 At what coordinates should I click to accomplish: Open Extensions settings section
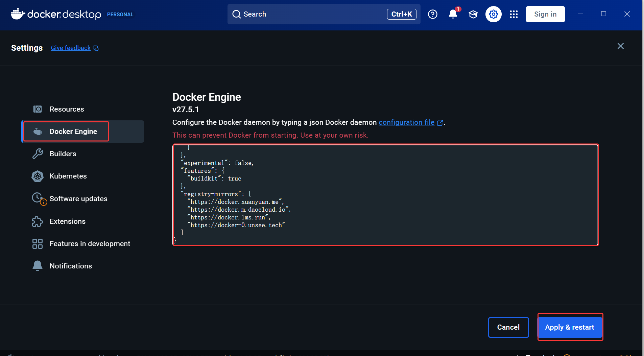pos(83,221)
